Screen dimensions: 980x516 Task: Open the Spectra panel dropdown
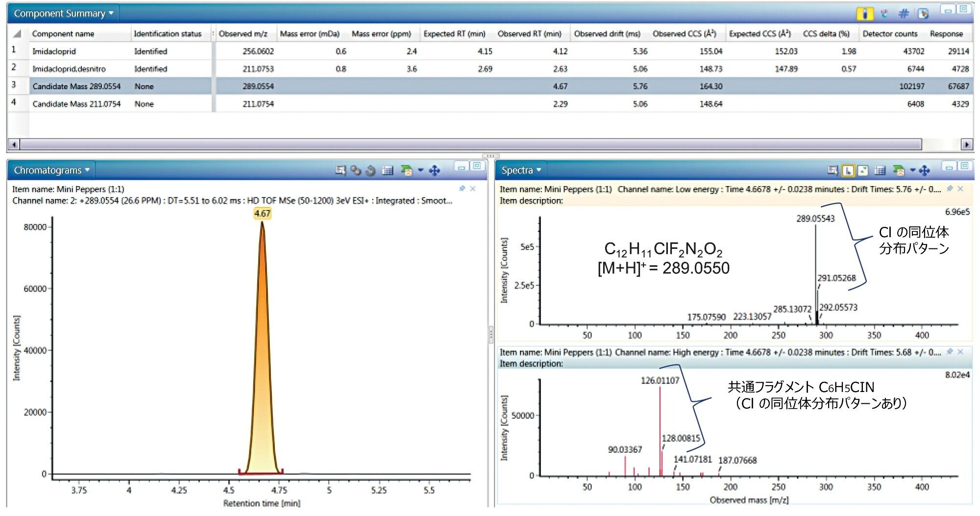(x=521, y=170)
